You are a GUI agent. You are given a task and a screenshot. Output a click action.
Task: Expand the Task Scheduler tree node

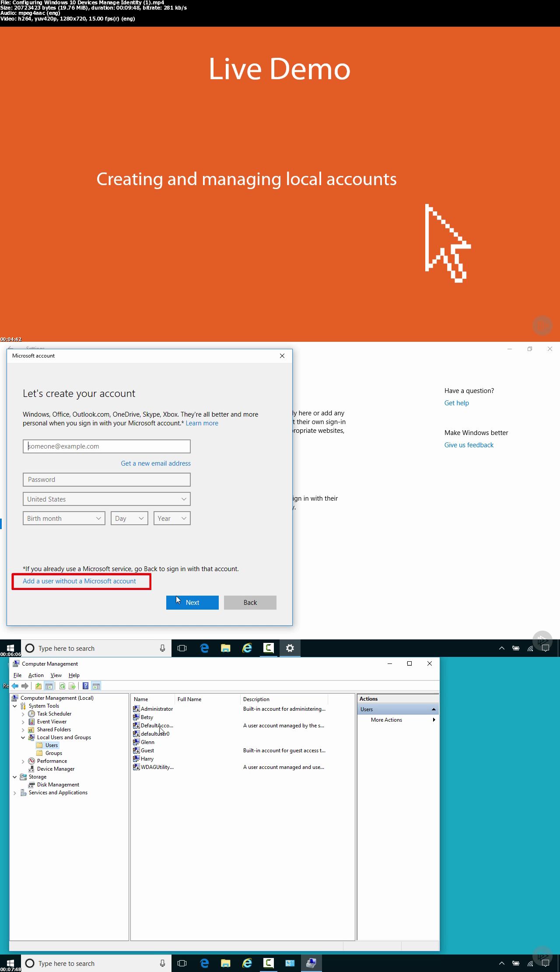(x=23, y=713)
